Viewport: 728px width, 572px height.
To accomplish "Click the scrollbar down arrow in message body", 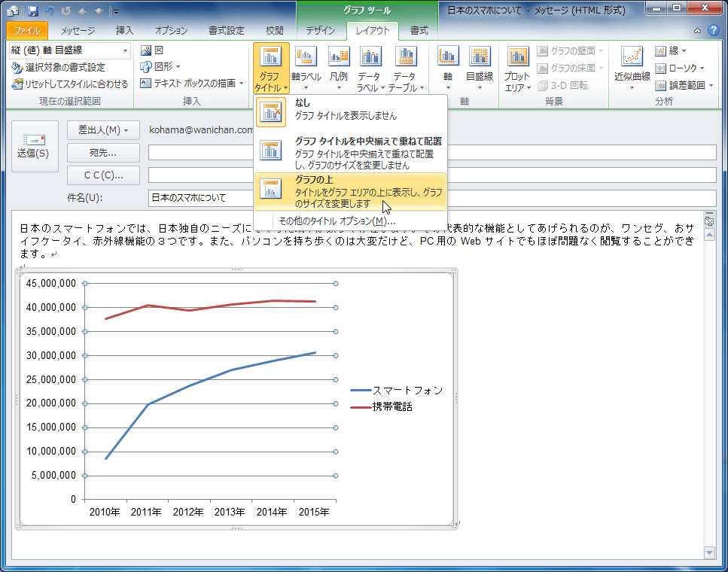I will 709,552.
